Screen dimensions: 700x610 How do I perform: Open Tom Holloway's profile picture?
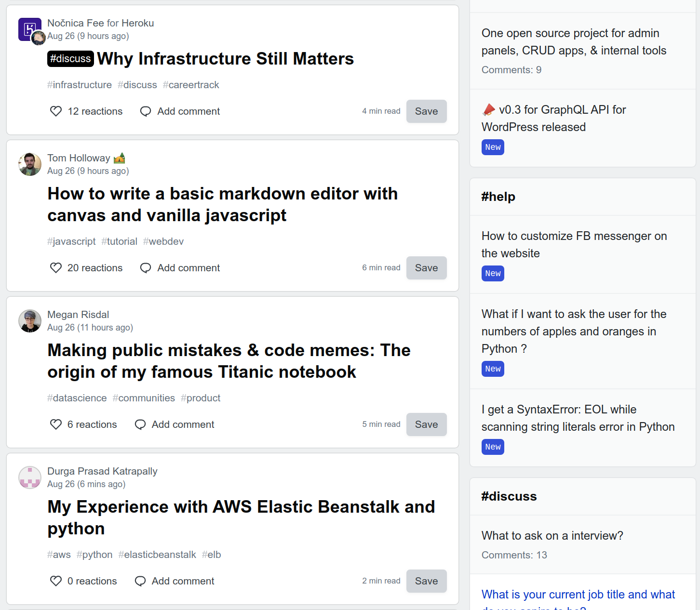30,164
